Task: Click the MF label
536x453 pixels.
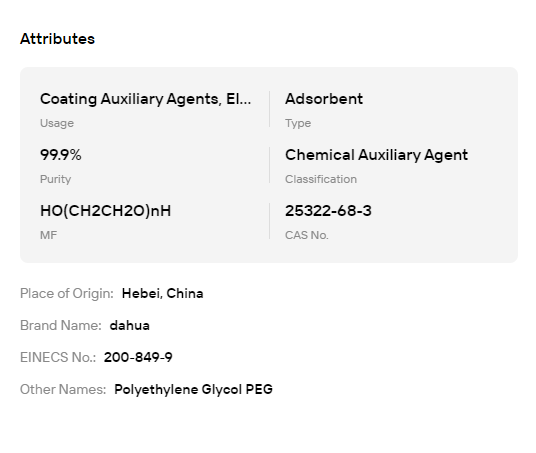Action: coord(49,235)
